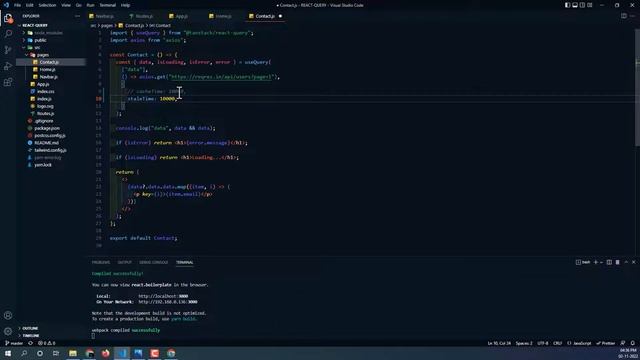Kill terminal with the trash icon
This screenshot has width=640, height=360.
(x=618, y=262)
